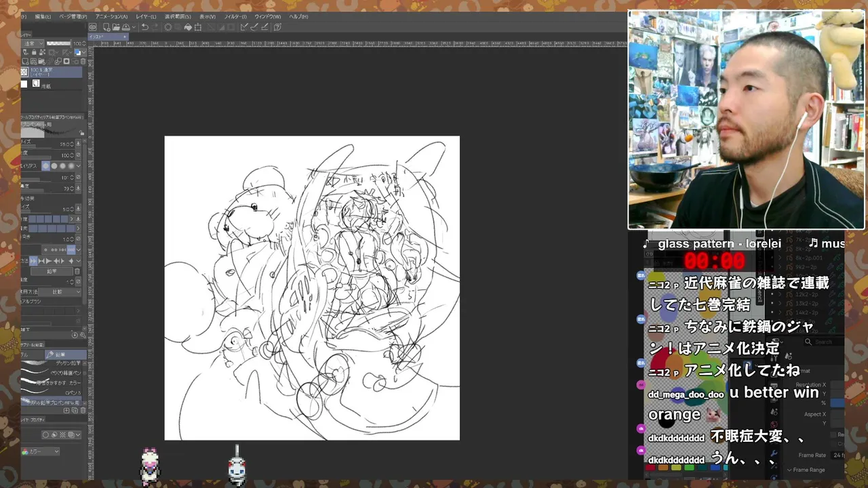Click the white canvas sketch area
Image resolution: width=868 pixels, height=488 pixels.
click(x=312, y=288)
